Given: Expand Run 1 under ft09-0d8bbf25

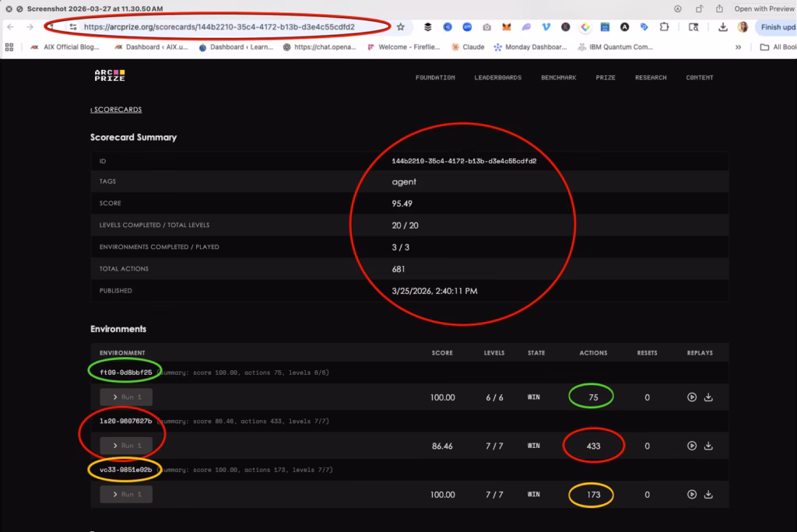Looking at the screenshot, I should (126, 397).
